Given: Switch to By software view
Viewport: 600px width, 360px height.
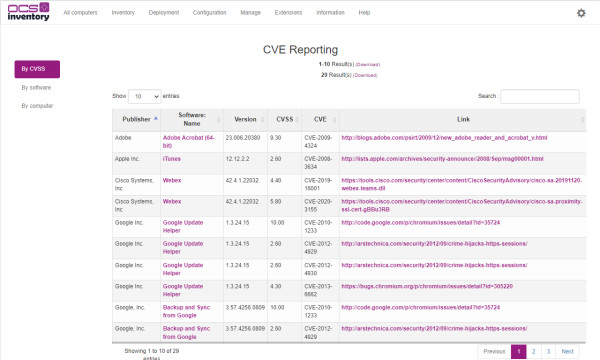Looking at the screenshot, I should (x=36, y=88).
